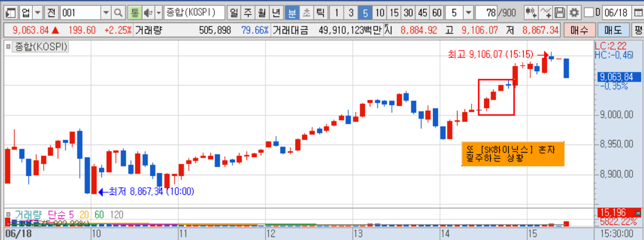The width and height of the screenshot is (644, 240).
Task: Expand the 업 type dropdown arrow
Action: tap(38, 12)
